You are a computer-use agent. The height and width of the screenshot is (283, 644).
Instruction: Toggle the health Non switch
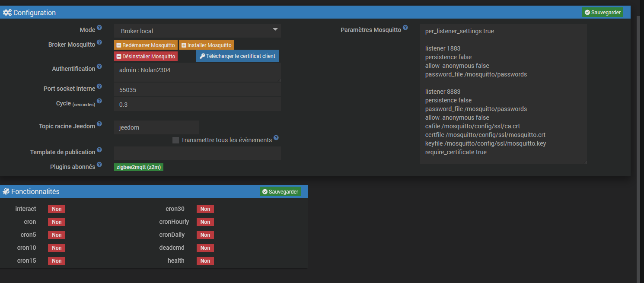coord(205,261)
